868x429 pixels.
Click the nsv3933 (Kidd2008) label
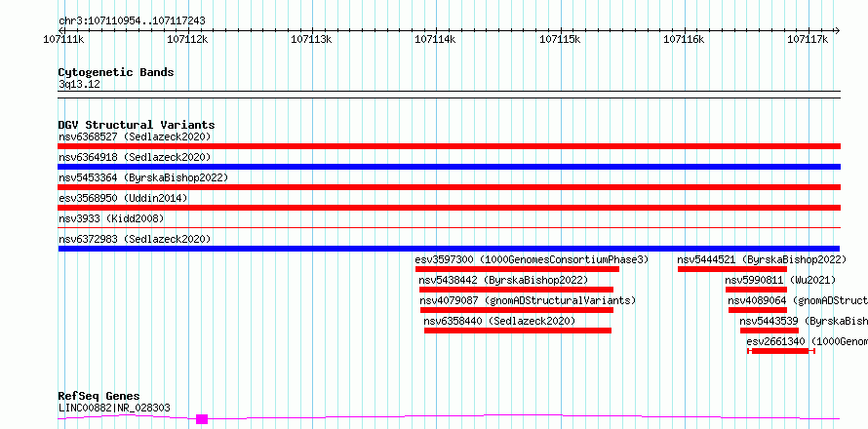(x=111, y=218)
